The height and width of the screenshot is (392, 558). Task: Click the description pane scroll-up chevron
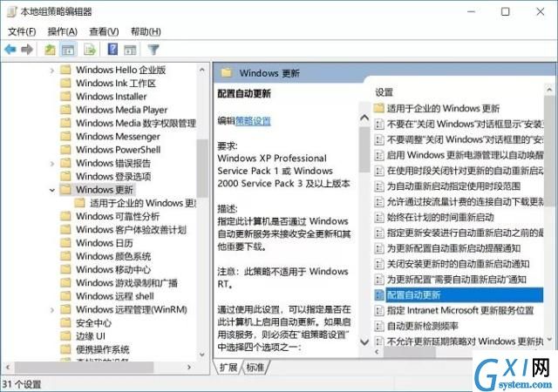click(364, 118)
